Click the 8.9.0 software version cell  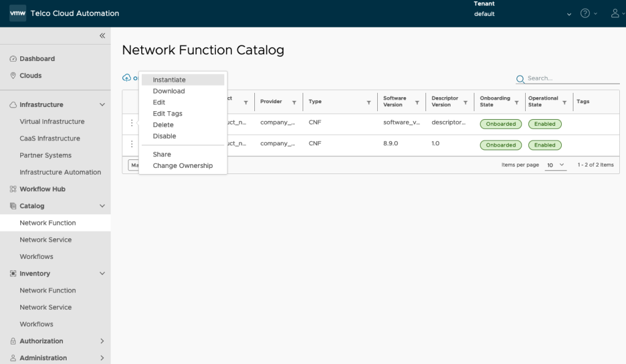[391, 143]
